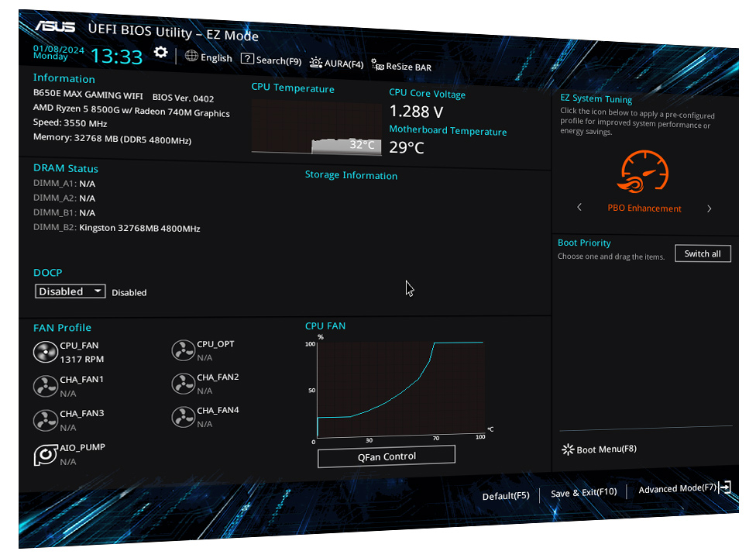Screen dimensions: 756x558
Task: Click the CPU fan curve graph
Action: point(400,389)
